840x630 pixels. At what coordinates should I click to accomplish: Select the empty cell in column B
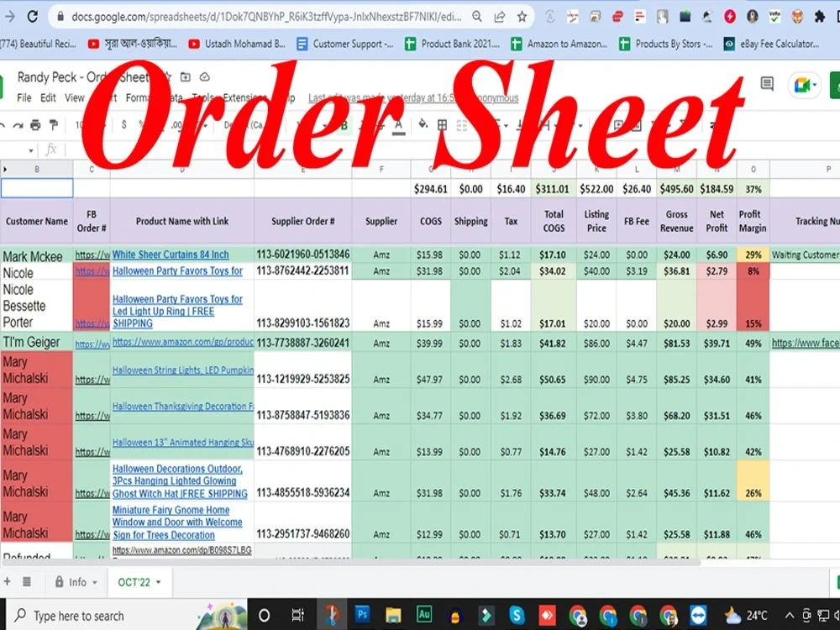(37, 188)
